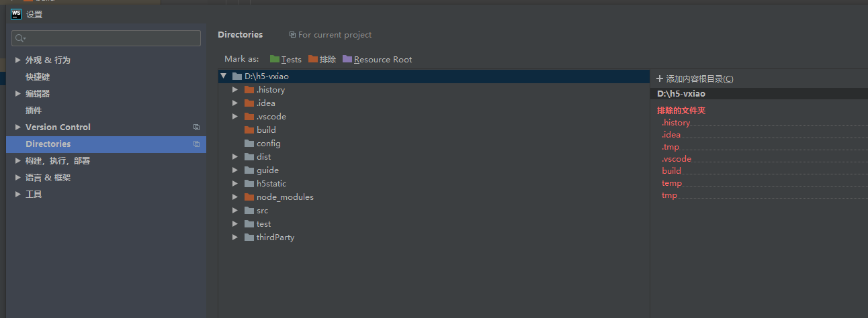868x318 pixels.
Task: Open the 快捷键 settings page
Action: tap(38, 76)
